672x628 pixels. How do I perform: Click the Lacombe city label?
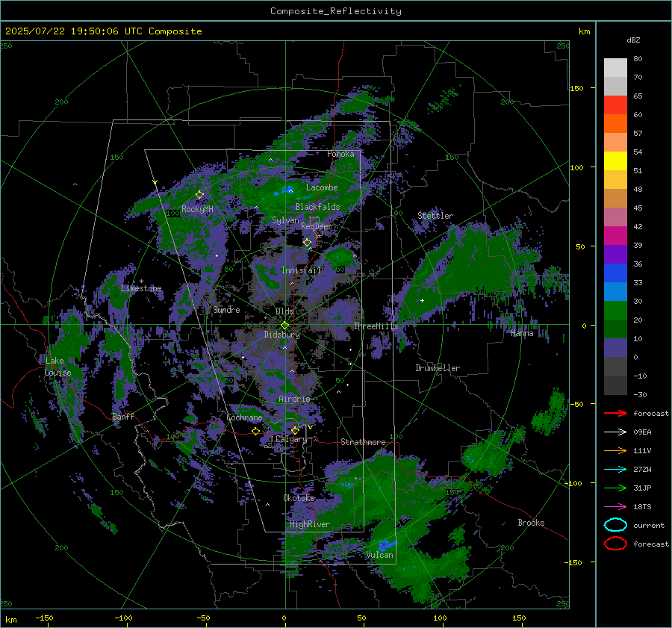322,187
